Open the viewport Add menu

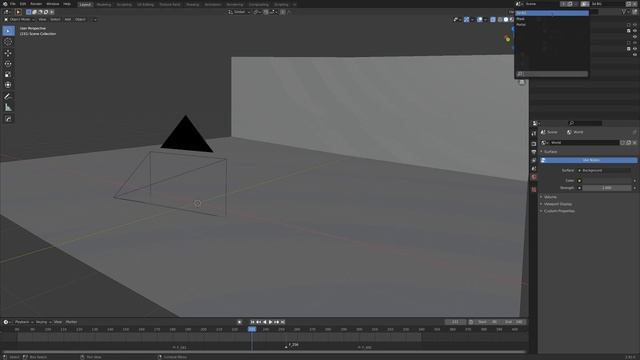[x=68, y=19]
